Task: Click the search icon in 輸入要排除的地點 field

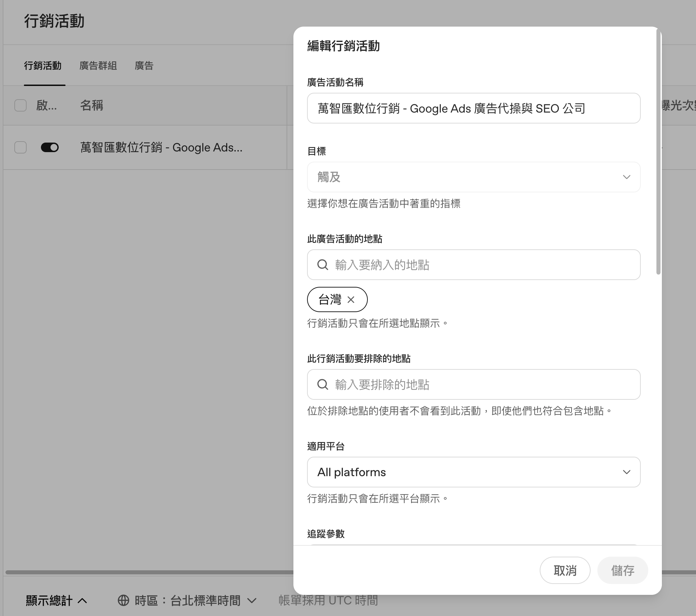Action: 323,384
